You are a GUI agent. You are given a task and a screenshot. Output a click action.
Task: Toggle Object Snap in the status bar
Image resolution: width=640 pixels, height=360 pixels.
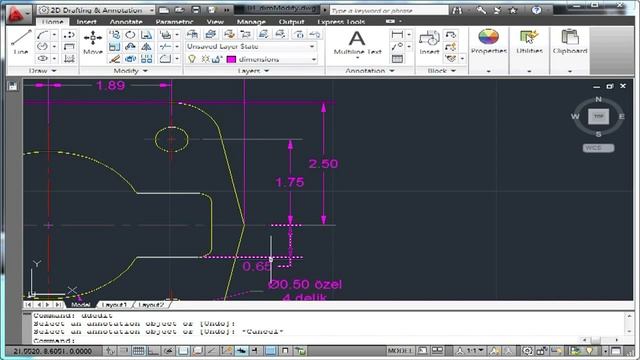tap(183, 351)
